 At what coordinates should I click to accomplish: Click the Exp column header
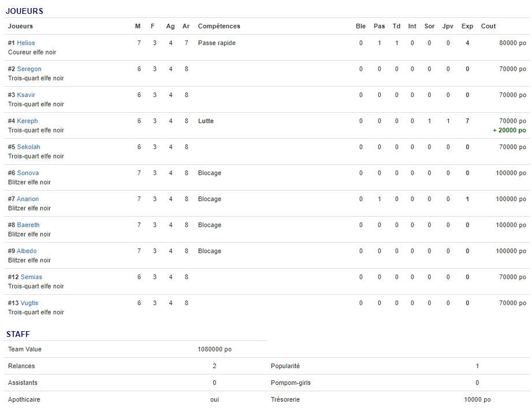(x=467, y=26)
